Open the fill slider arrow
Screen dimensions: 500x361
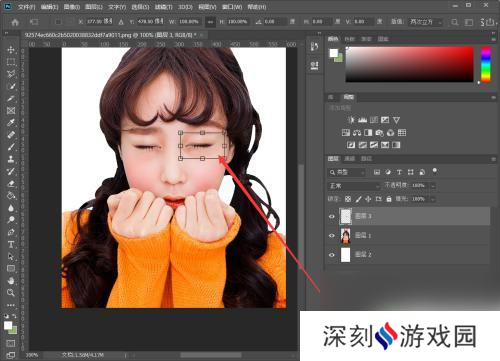[x=433, y=199]
